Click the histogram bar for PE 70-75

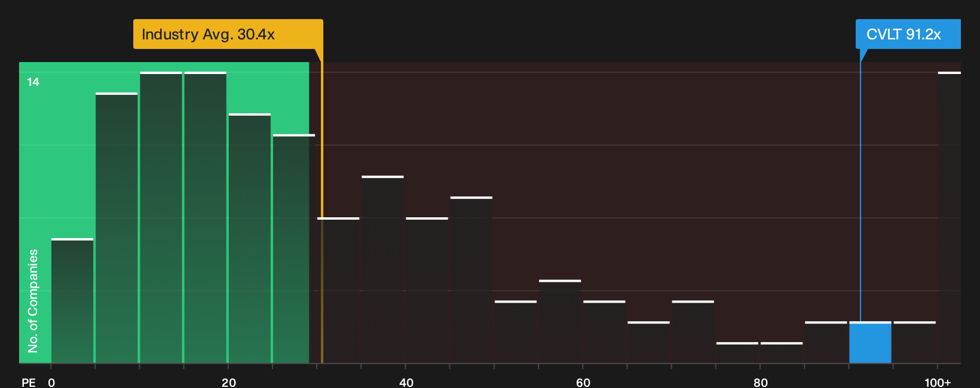(693, 332)
